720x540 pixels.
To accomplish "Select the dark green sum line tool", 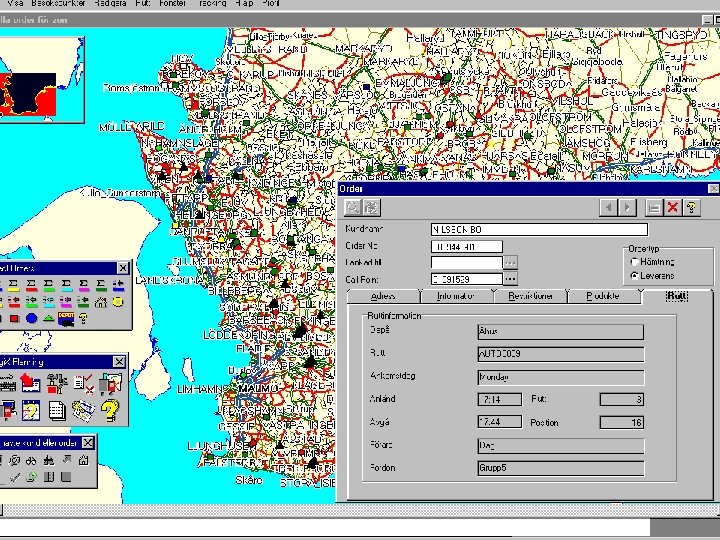I will (101, 286).
